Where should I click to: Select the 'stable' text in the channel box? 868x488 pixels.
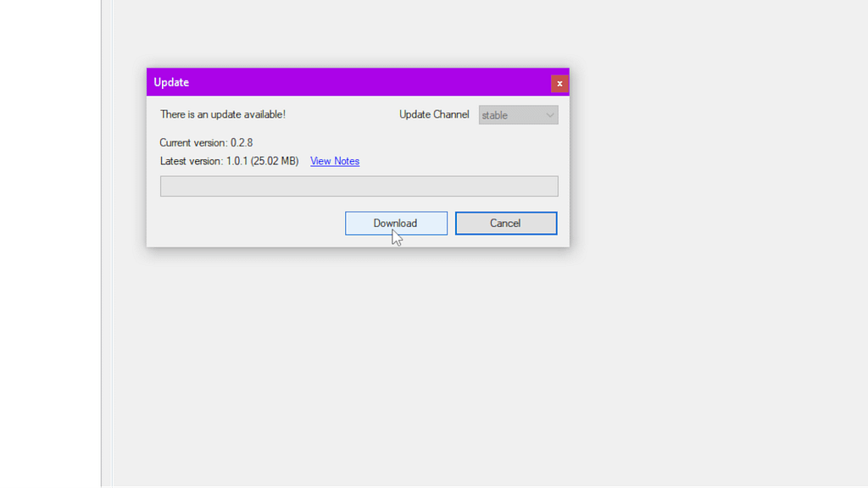(x=495, y=115)
